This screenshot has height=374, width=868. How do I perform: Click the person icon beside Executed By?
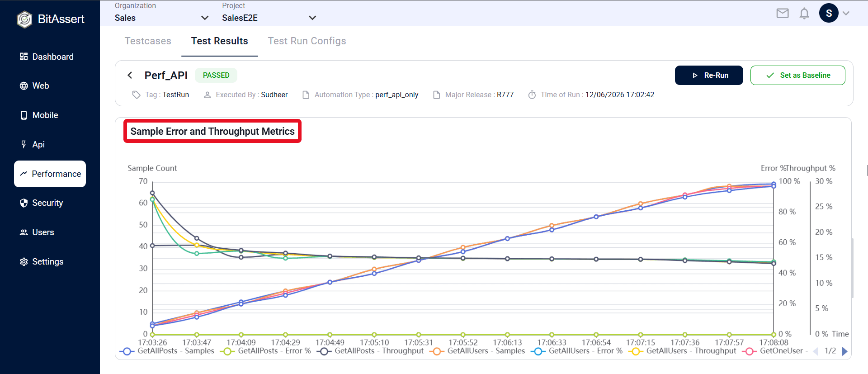pos(208,95)
